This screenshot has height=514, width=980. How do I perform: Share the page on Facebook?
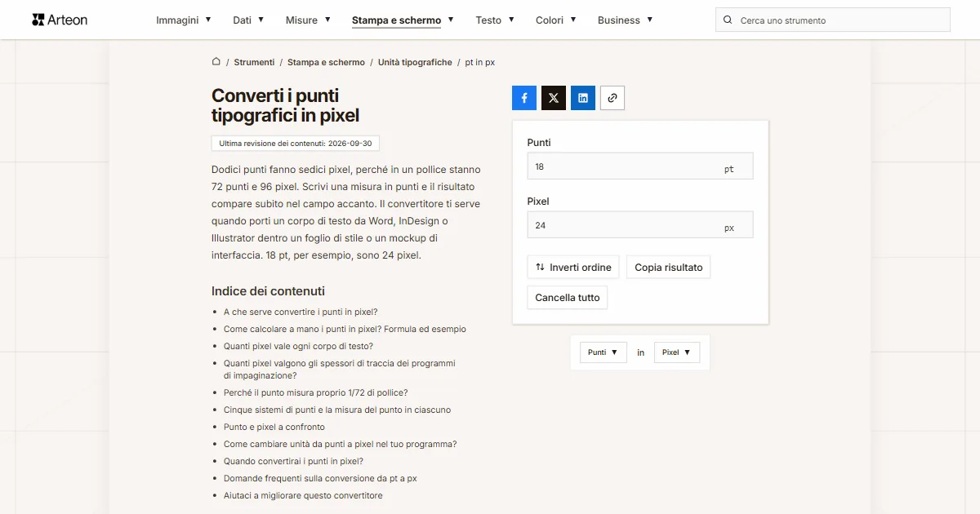[524, 98]
